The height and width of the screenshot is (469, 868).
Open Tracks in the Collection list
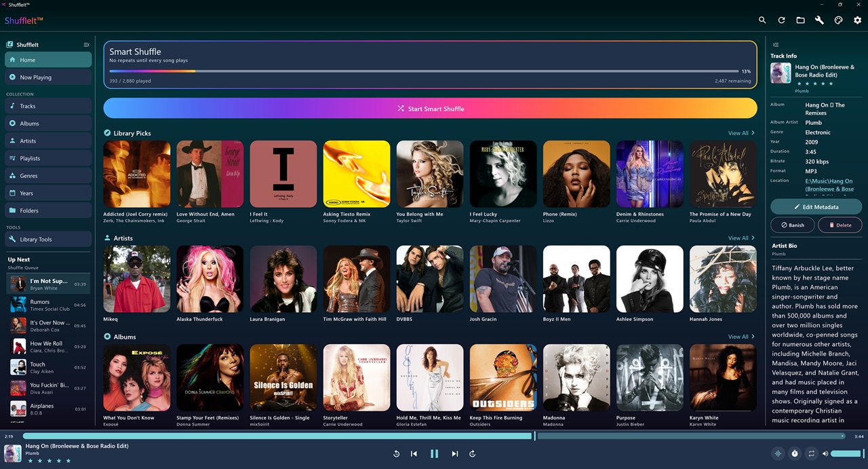click(x=48, y=106)
